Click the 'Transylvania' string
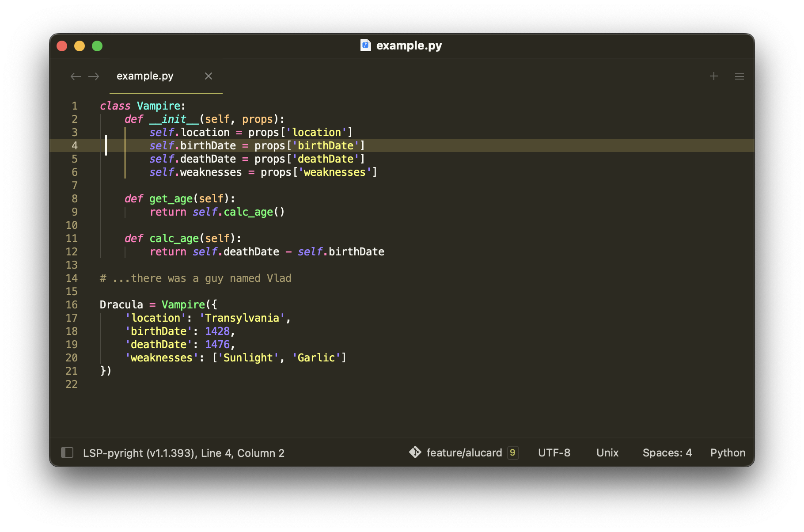Image resolution: width=804 pixels, height=532 pixels. click(242, 318)
